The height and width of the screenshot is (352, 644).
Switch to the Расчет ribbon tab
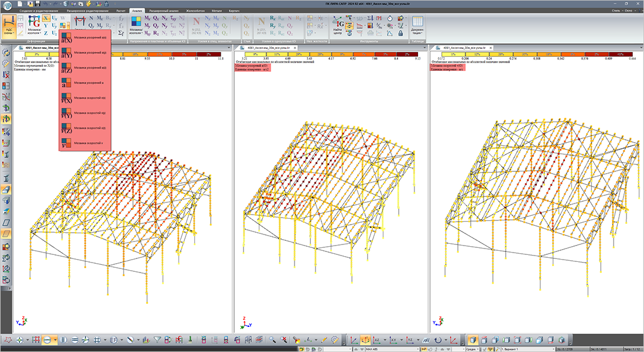[121, 11]
